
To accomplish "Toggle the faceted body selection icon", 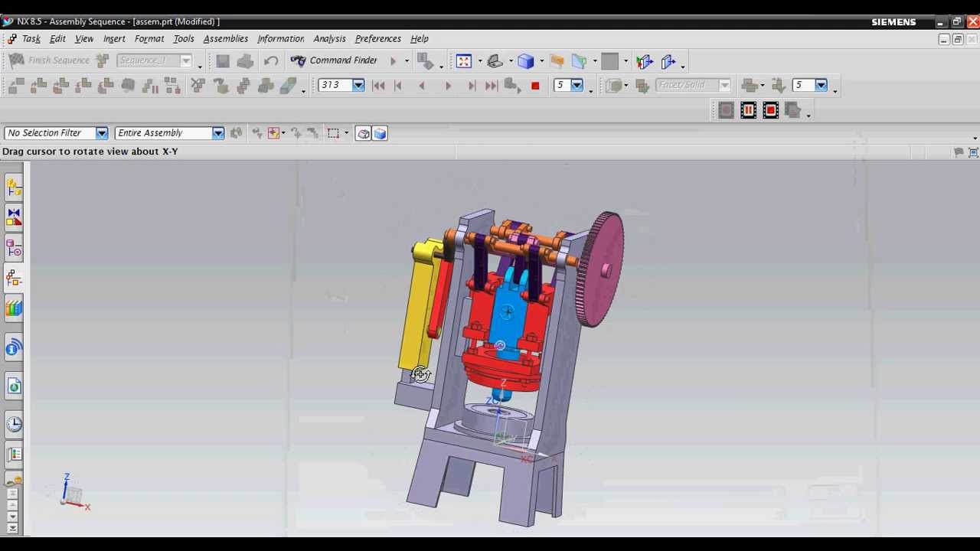I will coord(364,133).
